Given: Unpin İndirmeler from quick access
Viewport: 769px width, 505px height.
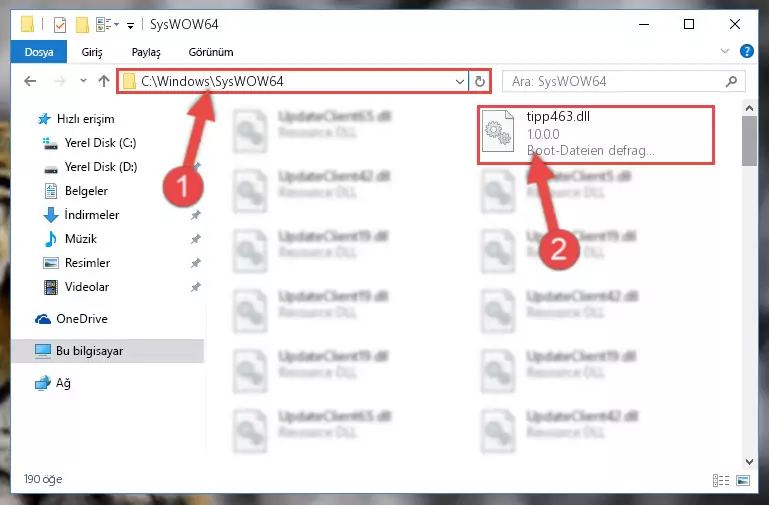Looking at the screenshot, I should coord(196,215).
